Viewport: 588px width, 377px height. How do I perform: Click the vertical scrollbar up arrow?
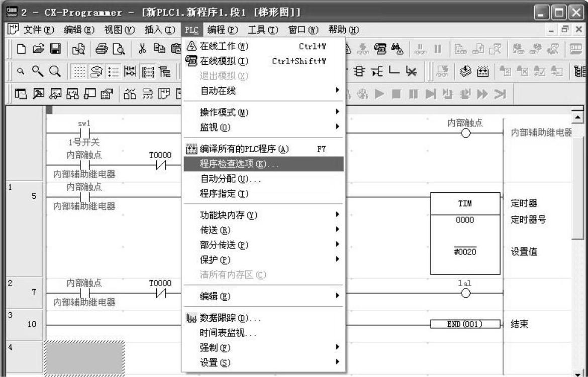click(578, 117)
